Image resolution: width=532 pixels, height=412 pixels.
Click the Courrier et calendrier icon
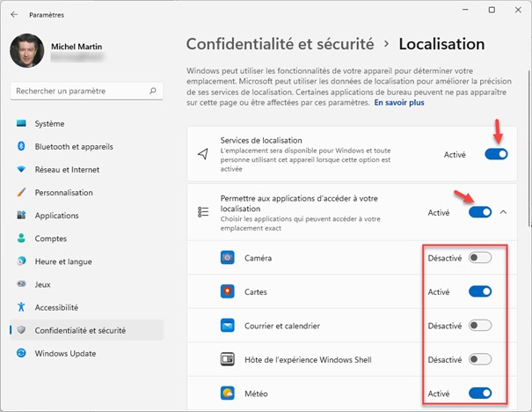coord(228,326)
